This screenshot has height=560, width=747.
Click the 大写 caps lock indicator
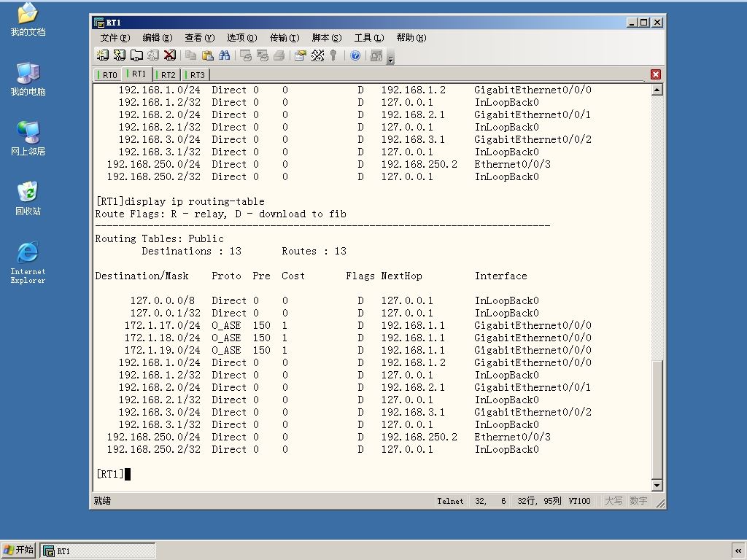tap(613, 501)
